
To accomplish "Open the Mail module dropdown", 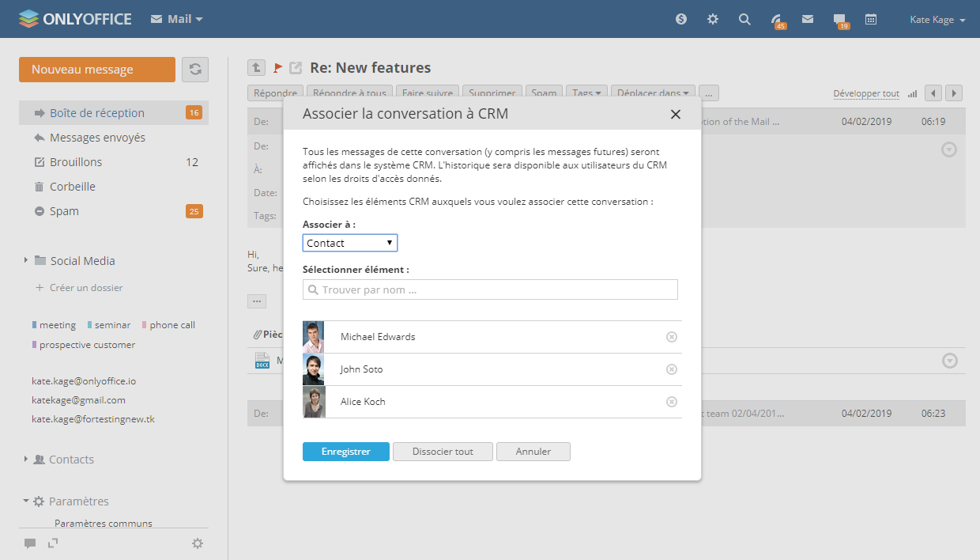I will [177, 19].
